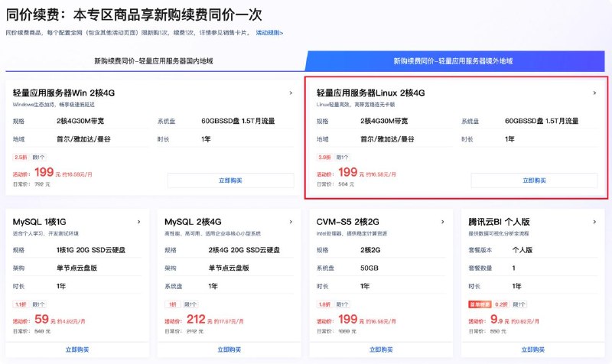Open the 轻量应用服务器Linux 2核4G title
This screenshot has width=612, height=364.
click(370, 93)
